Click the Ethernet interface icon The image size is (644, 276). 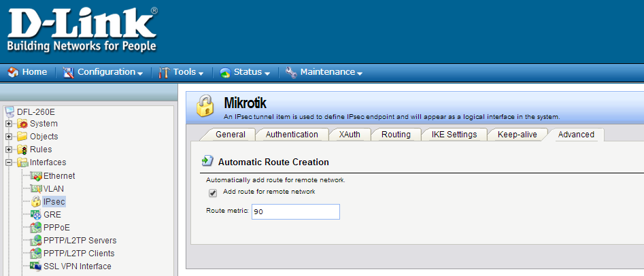[36, 176]
